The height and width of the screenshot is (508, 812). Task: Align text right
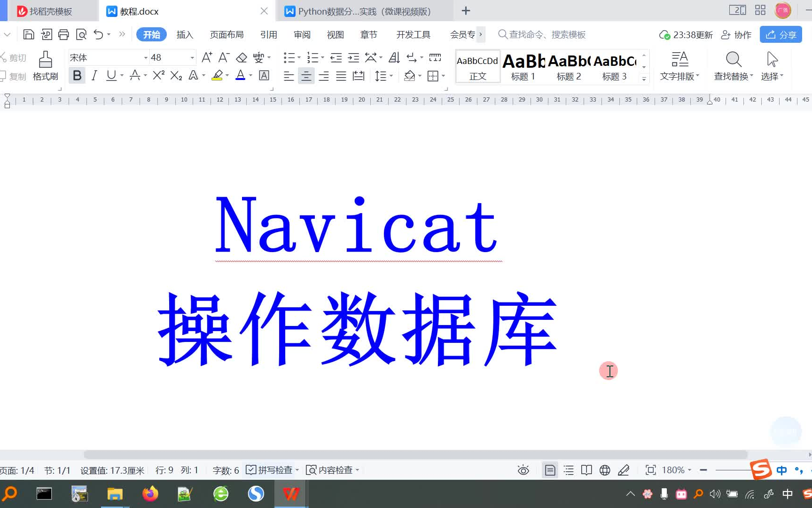324,75
